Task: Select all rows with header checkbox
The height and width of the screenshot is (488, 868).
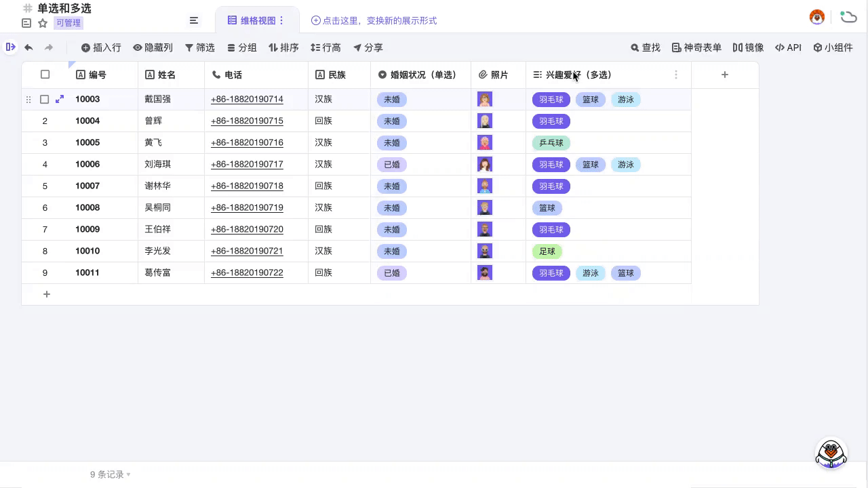Action: click(x=45, y=75)
